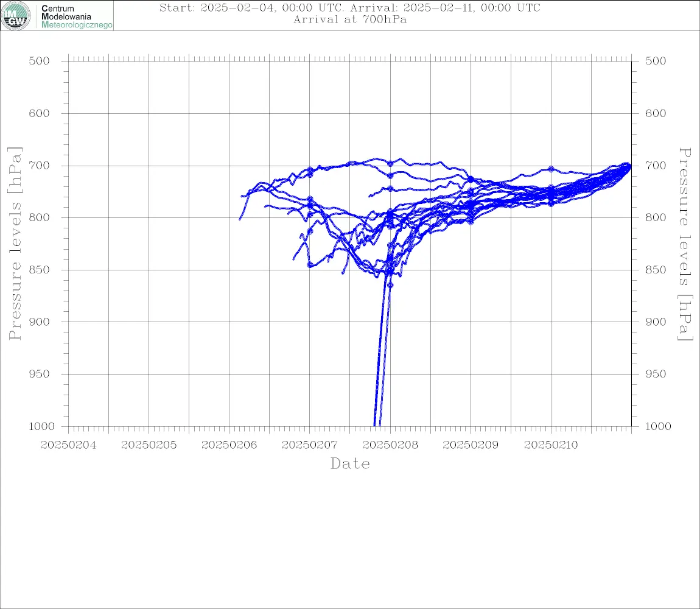The image size is (700, 609).
Task: Click the Centrum Modelowania Meteorologicznego text
Action: click(x=76, y=16)
